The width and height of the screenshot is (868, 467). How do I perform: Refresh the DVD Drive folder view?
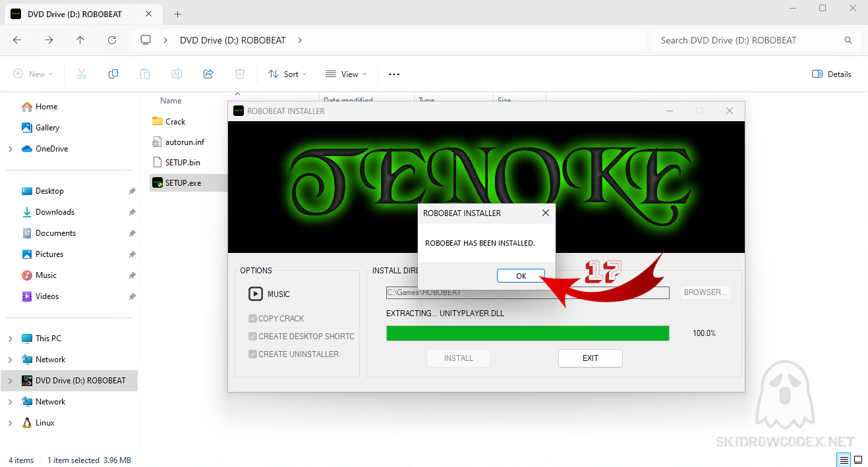(112, 40)
